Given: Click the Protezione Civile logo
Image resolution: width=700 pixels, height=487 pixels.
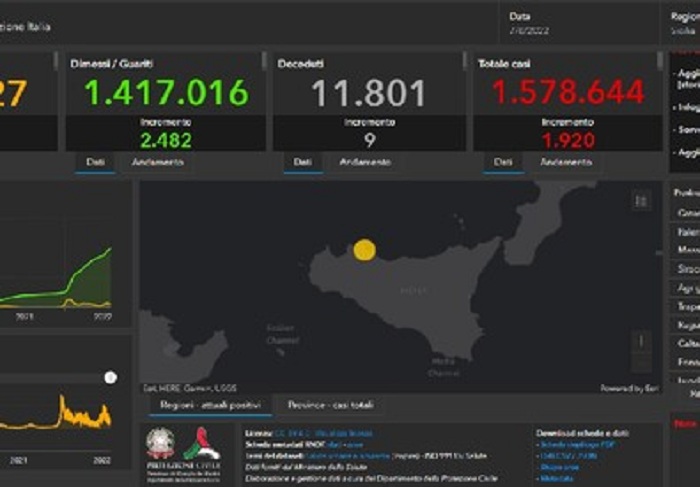Looking at the screenshot, I should (x=201, y=444).
